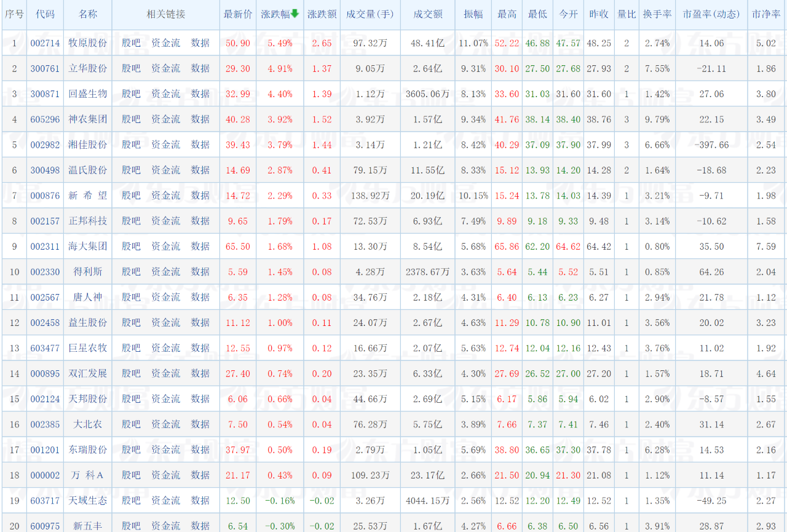Open 立华股份 stock name link
The width and height of the screenshot is (787, 532).
click(88, 68)
